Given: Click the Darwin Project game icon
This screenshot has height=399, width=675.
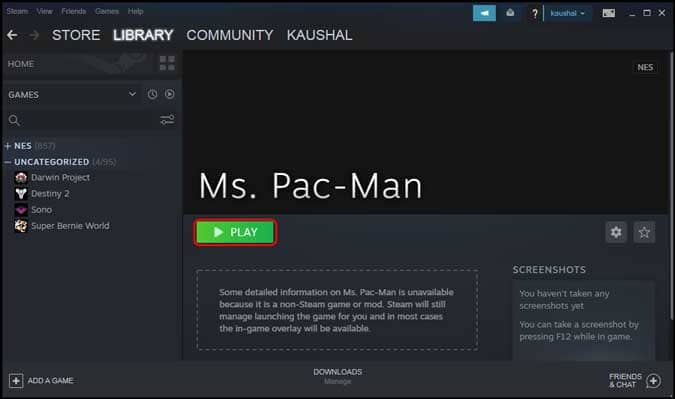Looking at the screenshot, I should (x=21, y=177).
